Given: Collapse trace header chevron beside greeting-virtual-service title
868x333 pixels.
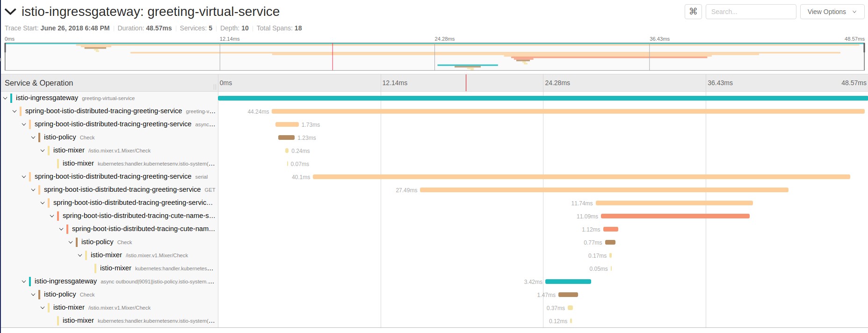Looking at the screenshot, I should tap(10, 12).
